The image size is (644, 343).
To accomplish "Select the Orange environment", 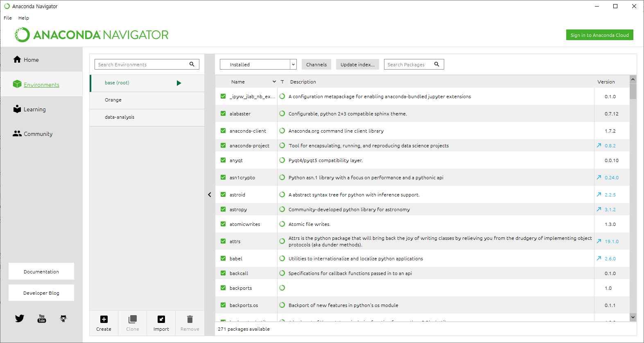I will tap(147, 100).
